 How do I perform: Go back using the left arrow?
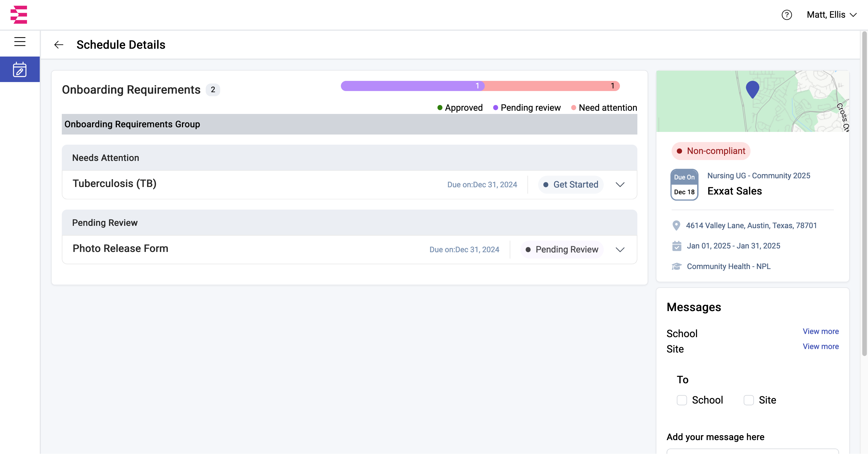59,45
